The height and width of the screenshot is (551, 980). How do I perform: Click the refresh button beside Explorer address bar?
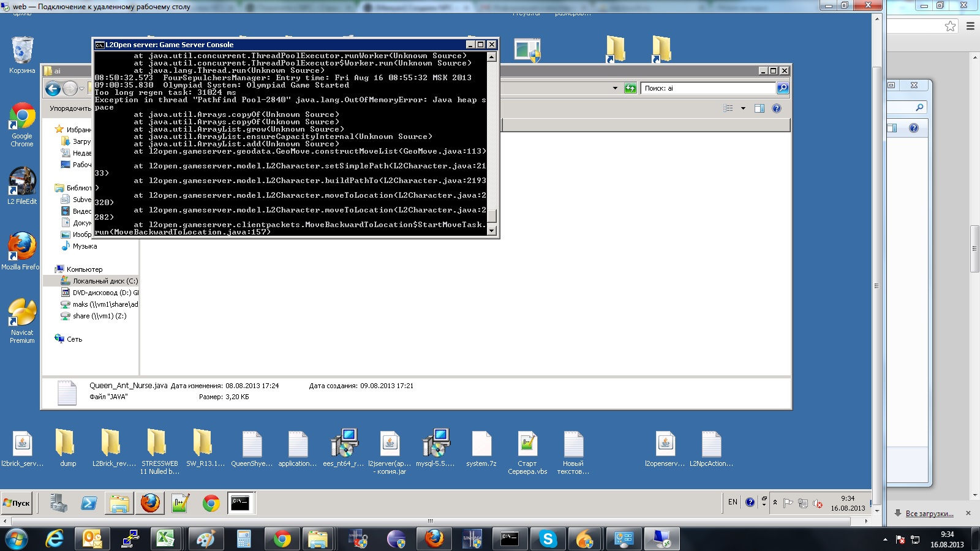click(x=630, y=88)
